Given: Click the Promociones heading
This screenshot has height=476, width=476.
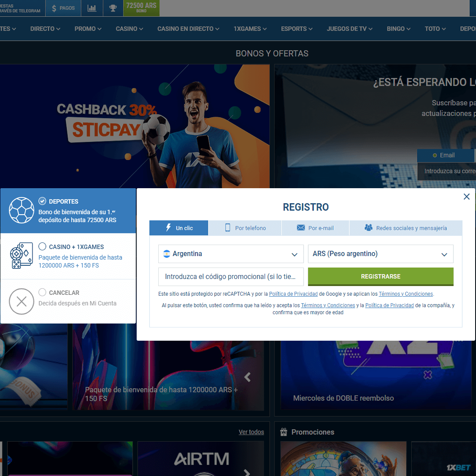Looking at the screenshot, I should coord(312,432).
